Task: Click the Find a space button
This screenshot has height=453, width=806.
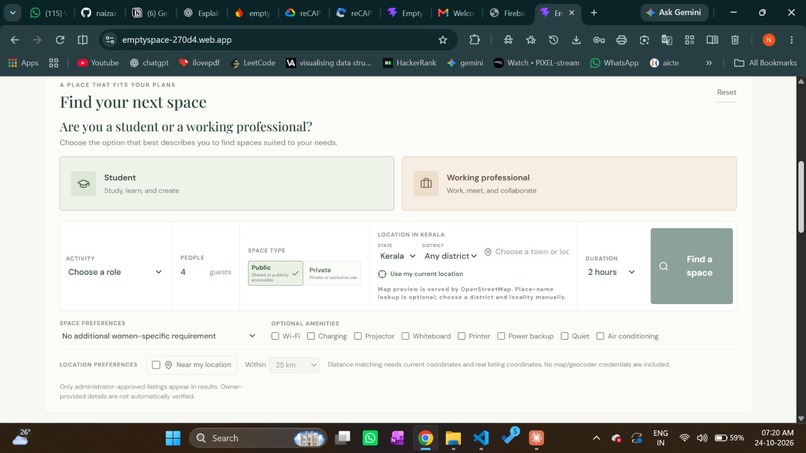Action: 691,266
